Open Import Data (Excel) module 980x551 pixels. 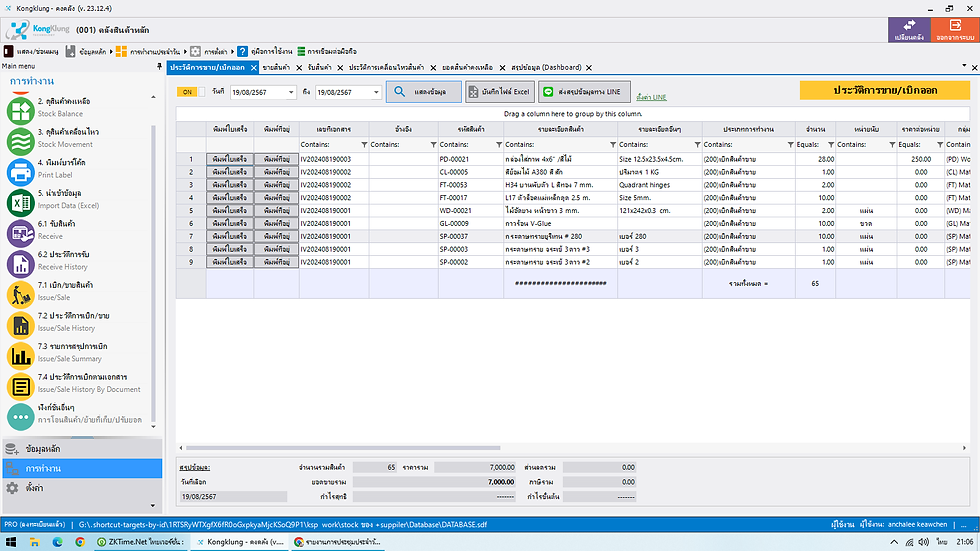22,201
